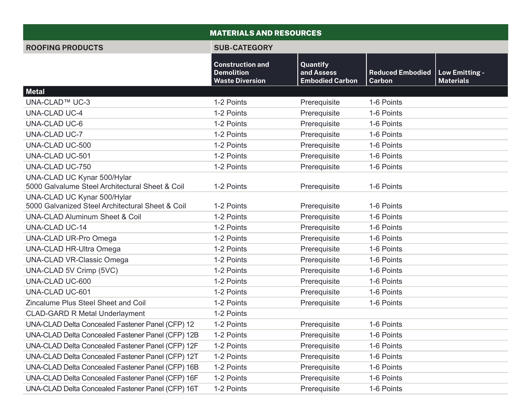Select the UNA-CLAD UC-600 product name

58,281
